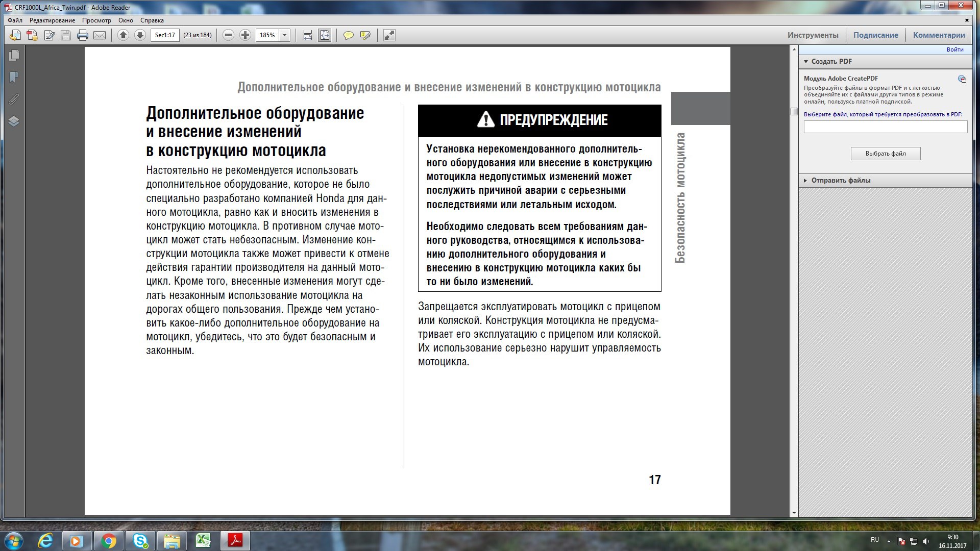The image size is (980, 551).
Task: Open the media player taskbar icon
Action: tap(77, 541)
